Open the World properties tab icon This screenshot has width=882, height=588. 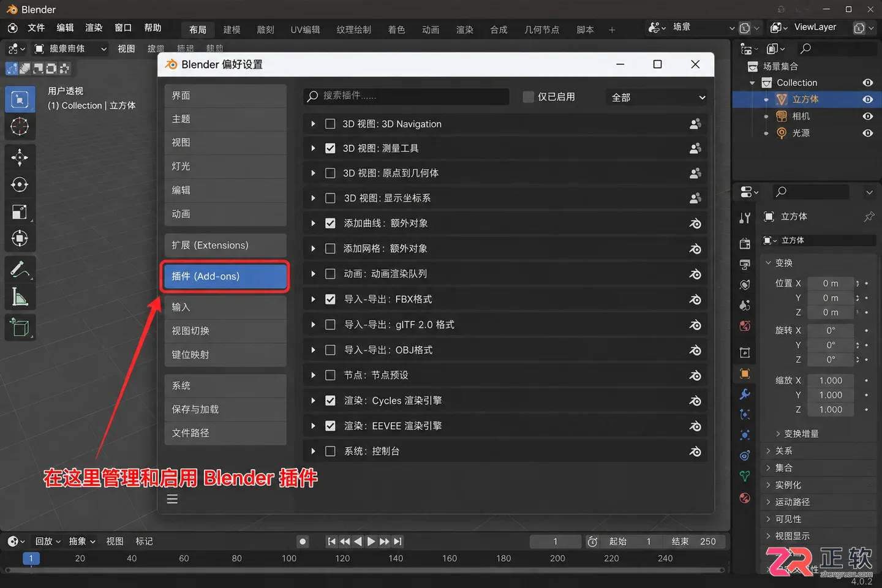(745, 326)
